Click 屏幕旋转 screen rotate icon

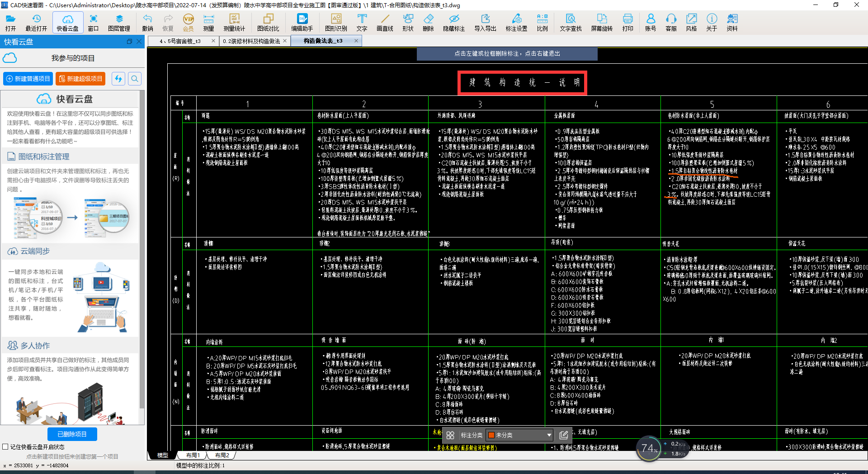click(602, 22)
